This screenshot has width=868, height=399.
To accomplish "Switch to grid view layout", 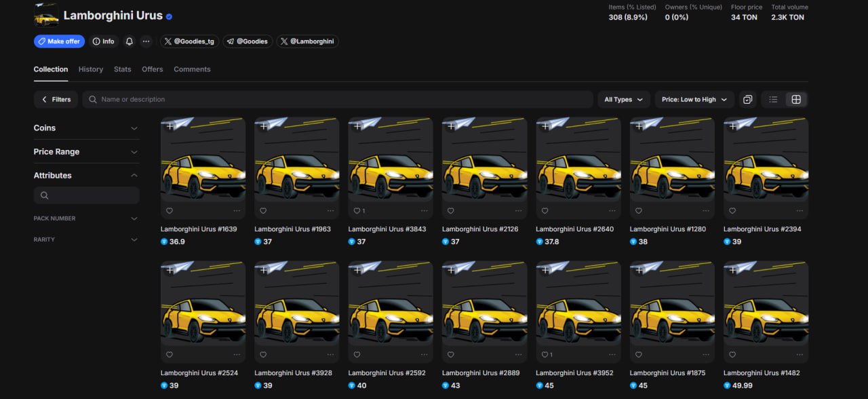I will coord(796,100).
